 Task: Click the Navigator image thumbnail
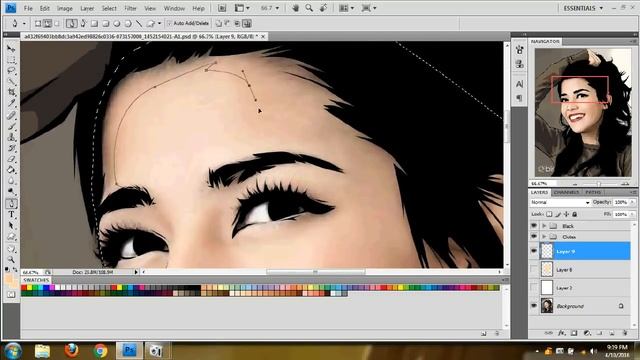583,113
